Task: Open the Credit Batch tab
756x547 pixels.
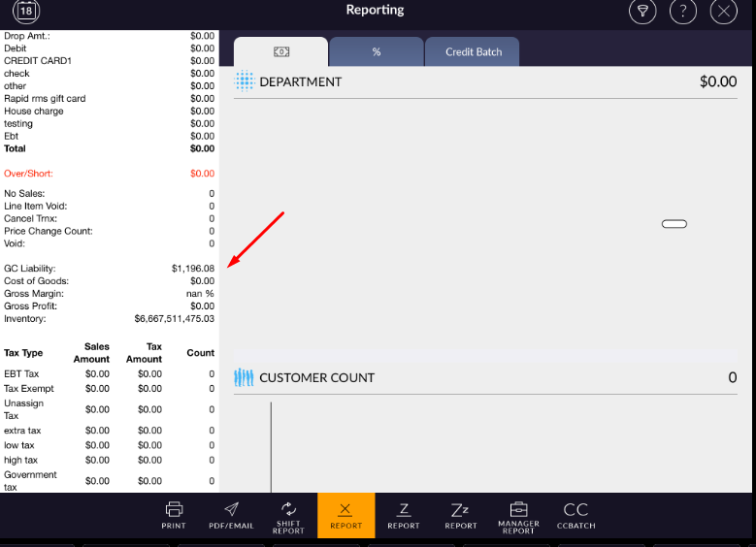Action: 473,52
